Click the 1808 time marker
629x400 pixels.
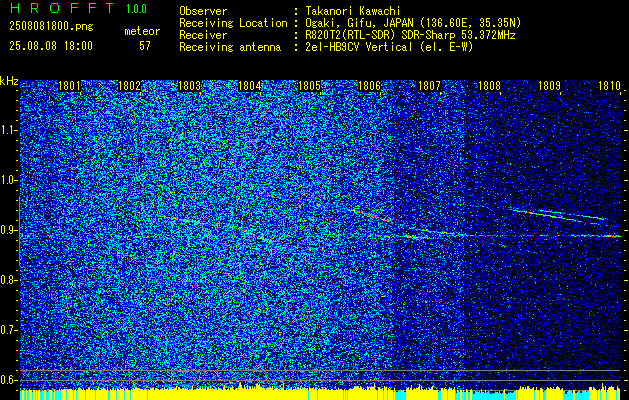click(489, 86)
